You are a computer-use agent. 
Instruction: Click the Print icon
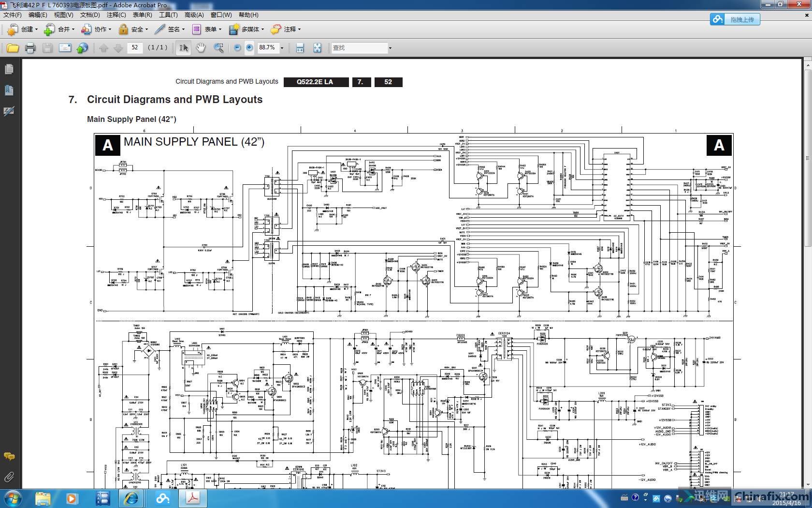(30, 48)
